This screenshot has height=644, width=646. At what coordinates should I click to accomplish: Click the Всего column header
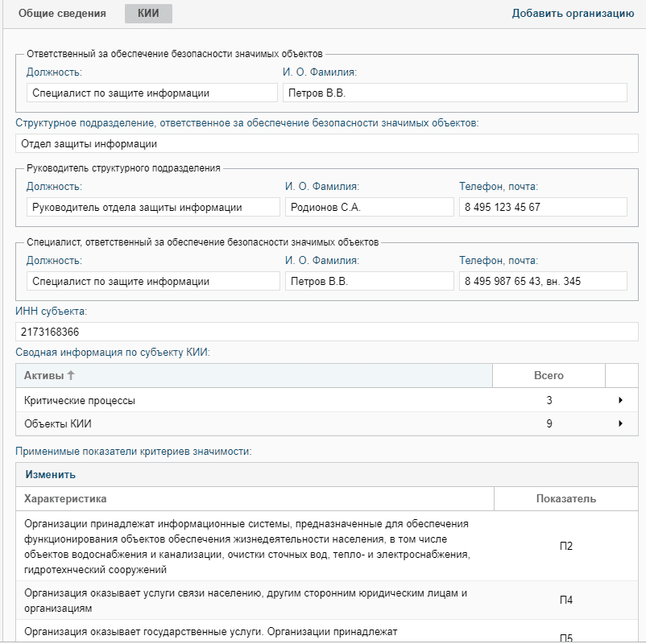[549, 376]
